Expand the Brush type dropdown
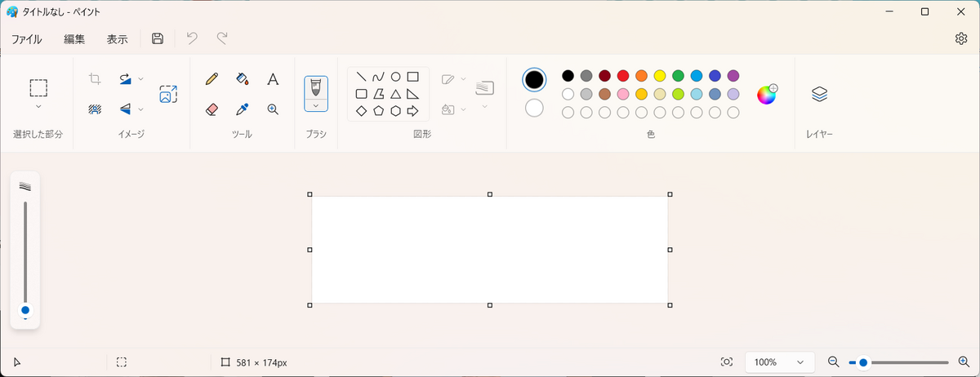980x377 pixels. [x=316, y=105]
